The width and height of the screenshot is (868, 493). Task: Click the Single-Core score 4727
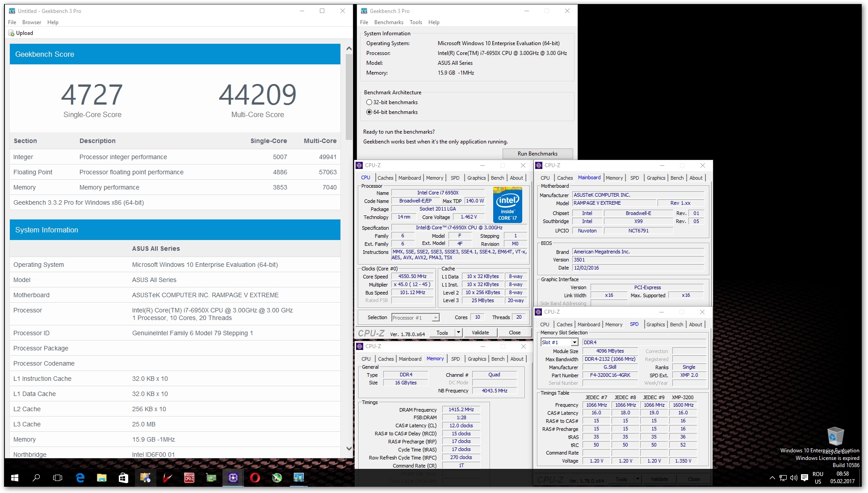(x=92, y=94)
